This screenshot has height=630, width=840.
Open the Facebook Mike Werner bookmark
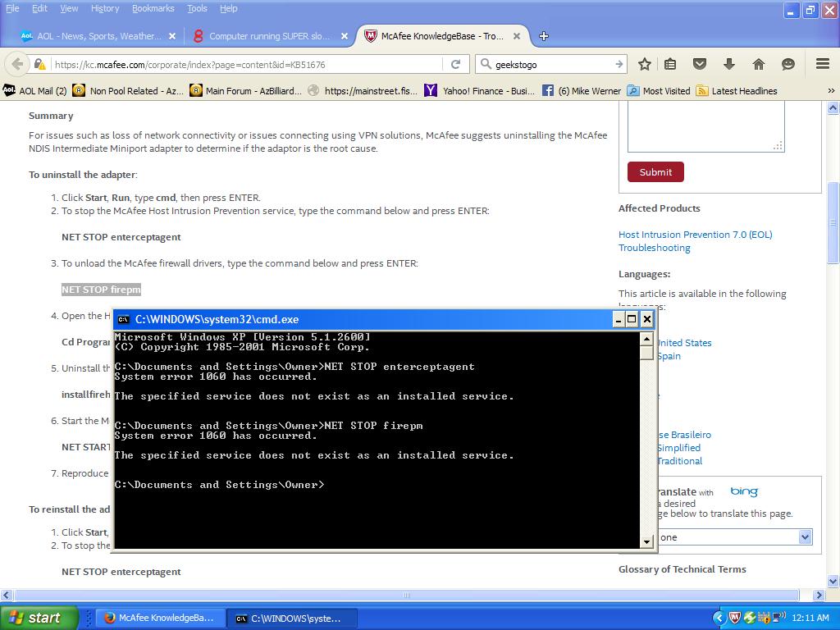582,90
